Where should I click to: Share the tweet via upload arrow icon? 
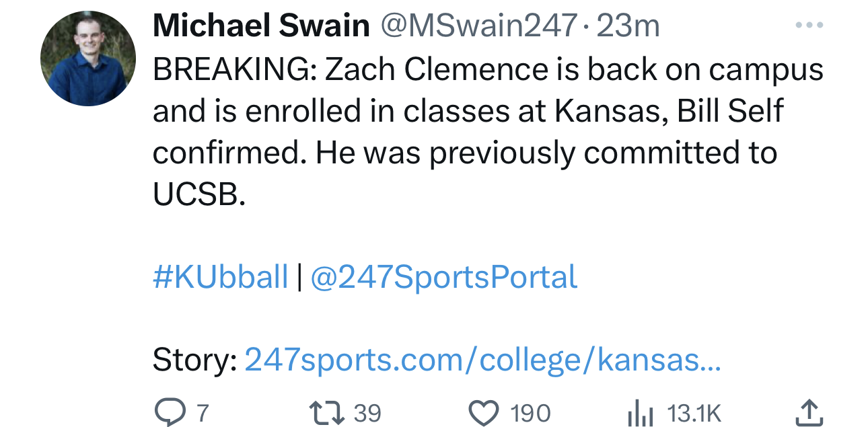[810, 412]
